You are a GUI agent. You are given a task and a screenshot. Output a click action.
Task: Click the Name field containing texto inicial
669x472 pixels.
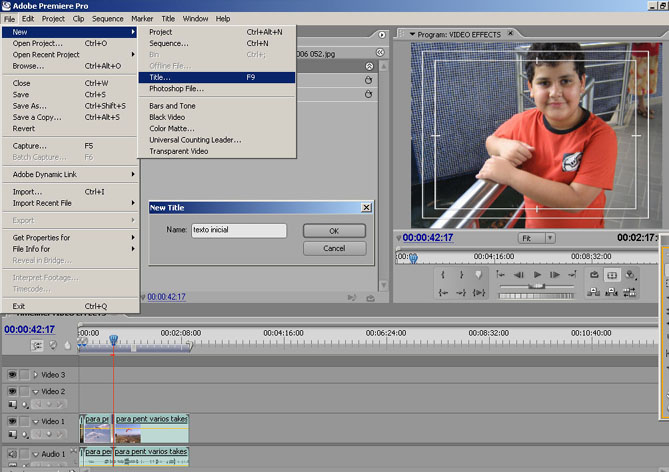(x=239, y=230)
